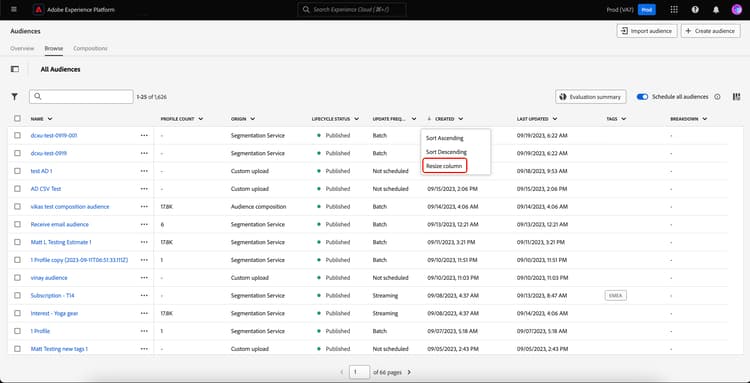Switch to the Compositions tab
Screen dimensions: 750x383
pos(90,48)
